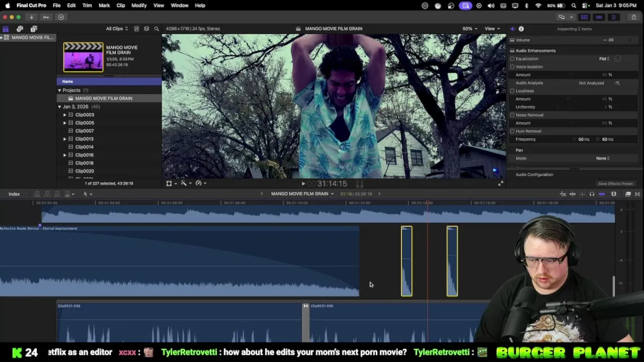
Task: Show or hide the Inspector panel
Action: pyautogui.click(x=613, y=17)
